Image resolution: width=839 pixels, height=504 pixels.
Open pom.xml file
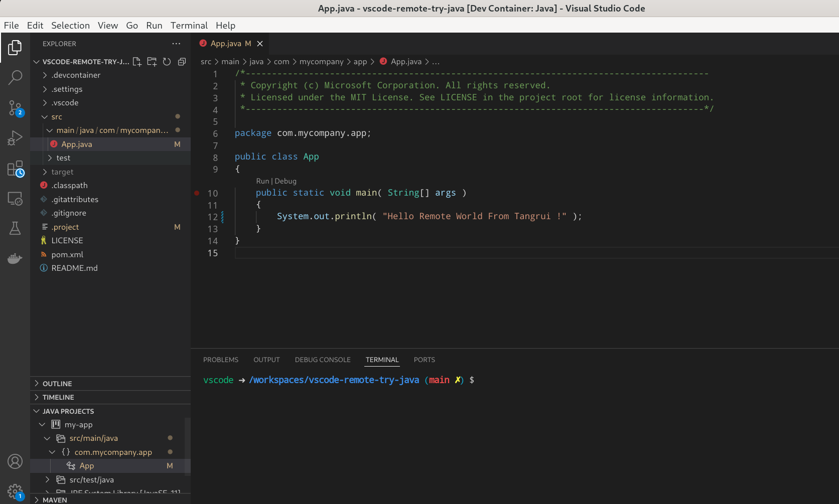[110, 254]
